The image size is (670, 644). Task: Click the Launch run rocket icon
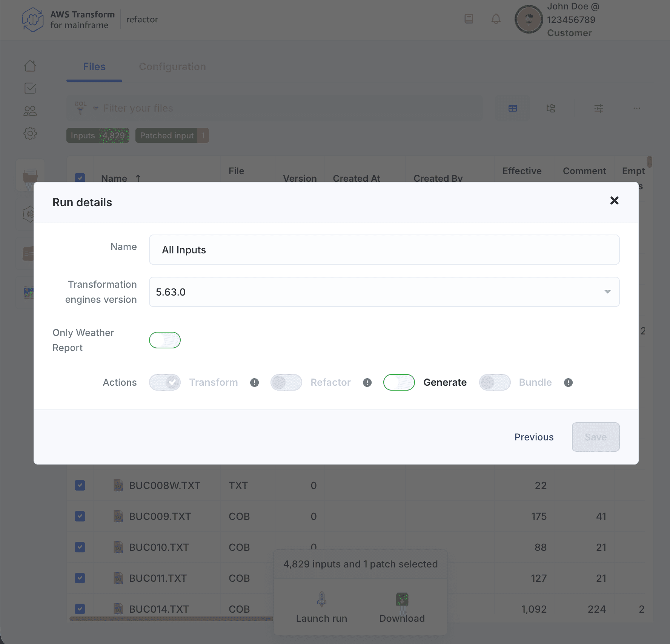point(321,599)
